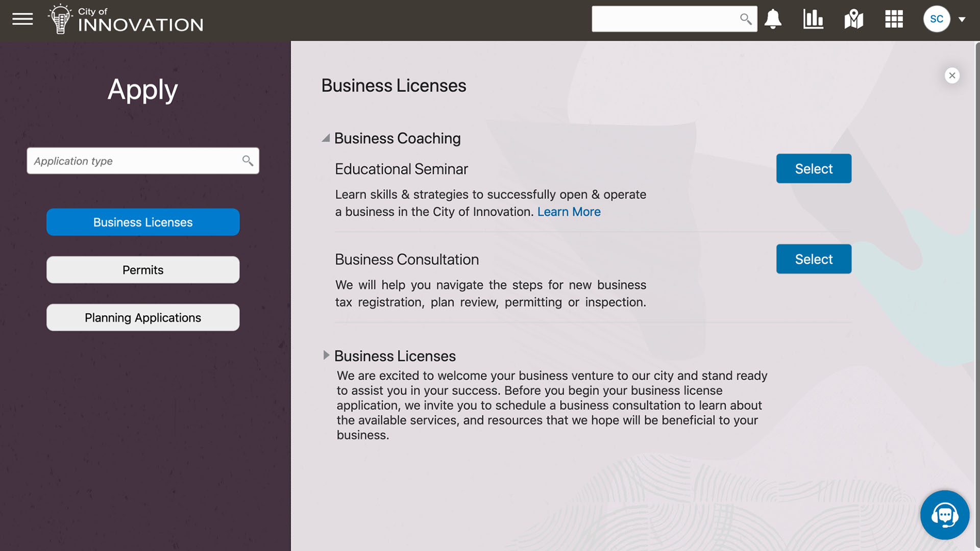Open the help chat assistant bubble
This screenshot has height=551, width=980.
click(x=945, y=515)
